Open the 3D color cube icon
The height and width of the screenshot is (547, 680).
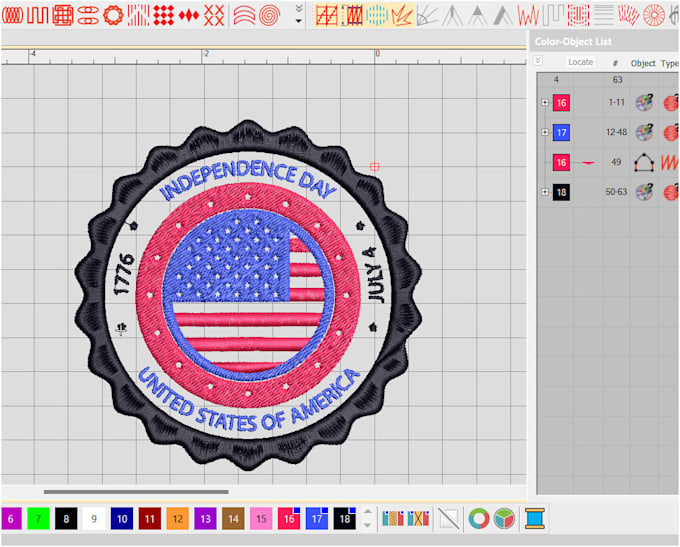click(x=504, y=518)
